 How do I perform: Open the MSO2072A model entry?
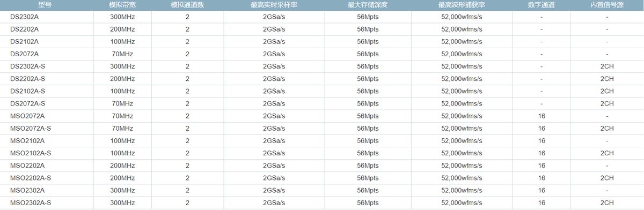27,116
